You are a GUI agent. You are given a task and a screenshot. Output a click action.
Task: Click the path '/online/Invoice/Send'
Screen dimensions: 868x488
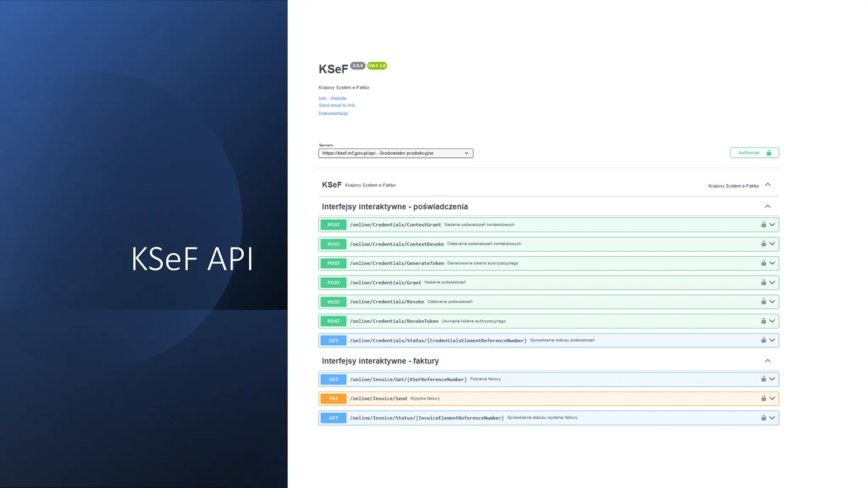pyautogui.click(x=378, y=399)
